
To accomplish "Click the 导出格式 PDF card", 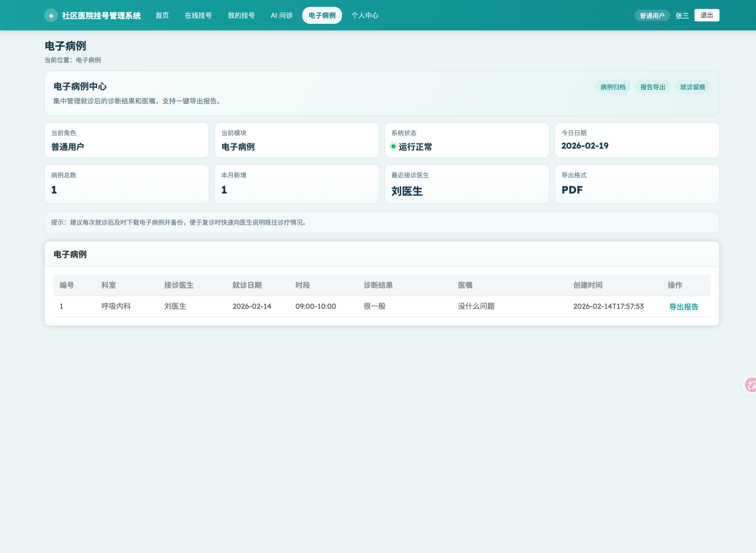I will coord(637,184).
